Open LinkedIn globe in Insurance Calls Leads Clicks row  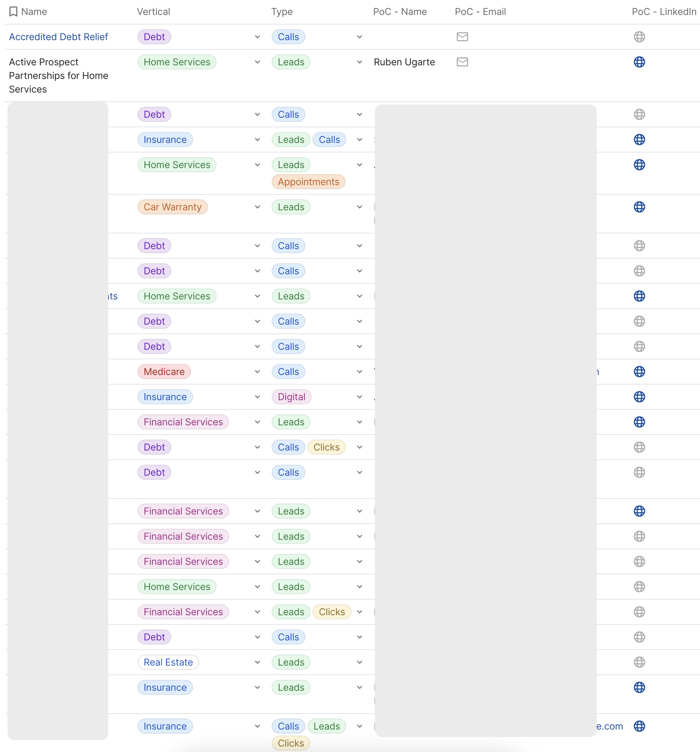[639, 726]
